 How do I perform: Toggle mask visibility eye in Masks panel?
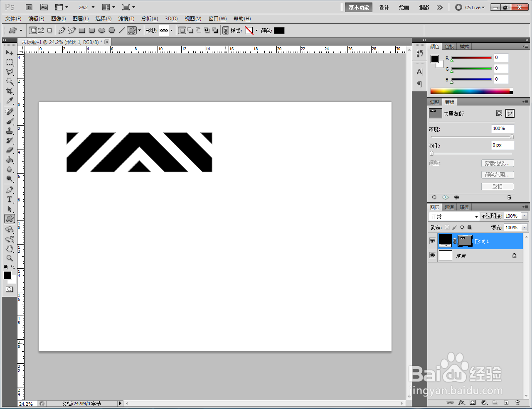pos(456,197)
